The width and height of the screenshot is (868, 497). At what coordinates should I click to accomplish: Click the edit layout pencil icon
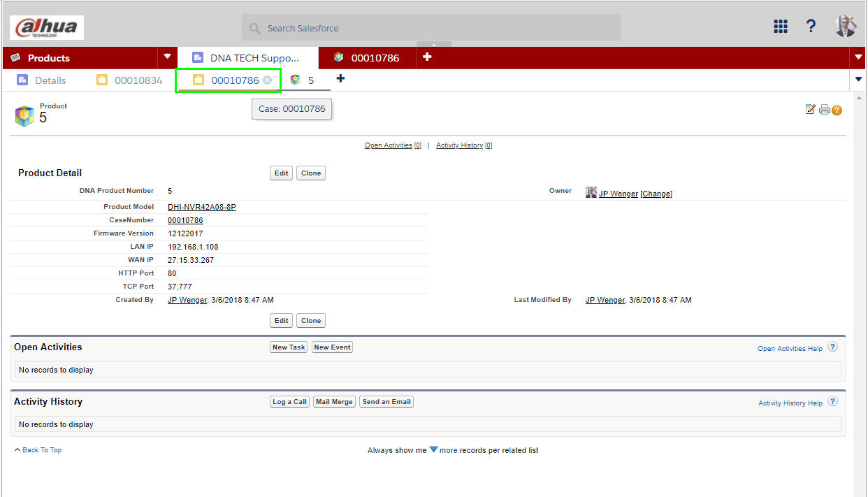pyautogui.click(x=811, y=109)
